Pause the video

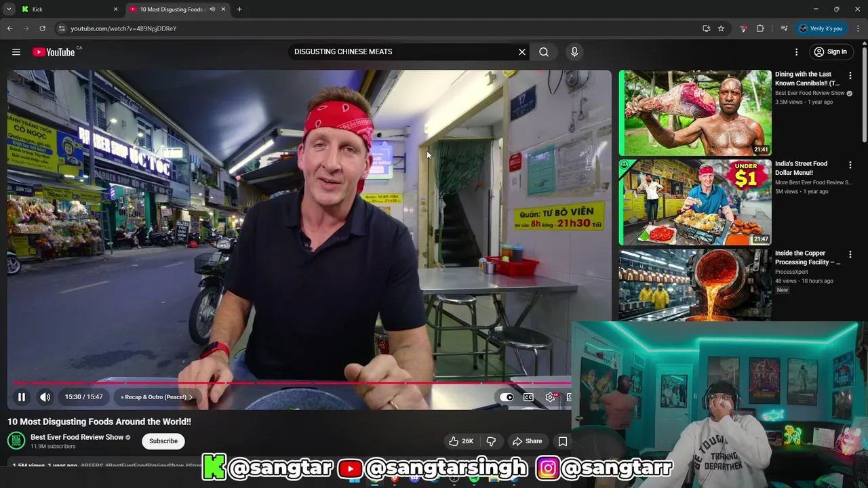click(22, 397)
